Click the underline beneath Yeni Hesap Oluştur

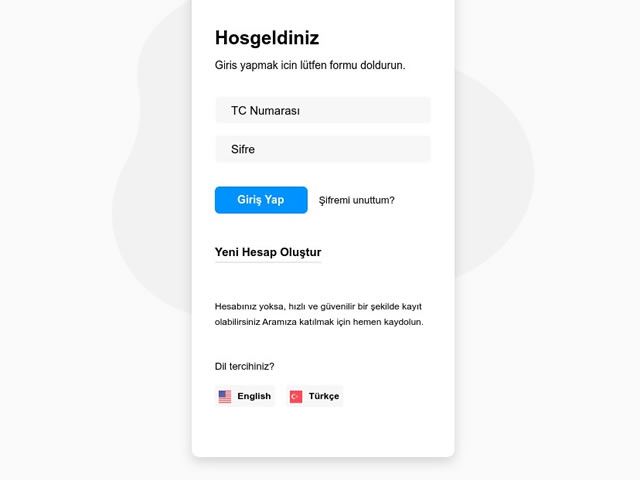click(268, 262)
